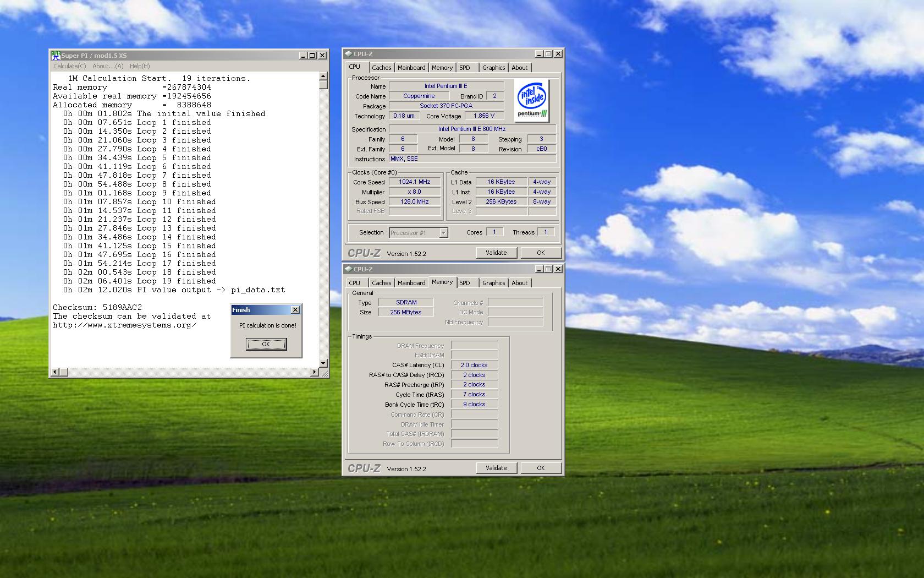Viewport: 924px width, 578px height.
Task: Click Validate in the top CPU-Z window
Action: (x=496, y=253)
